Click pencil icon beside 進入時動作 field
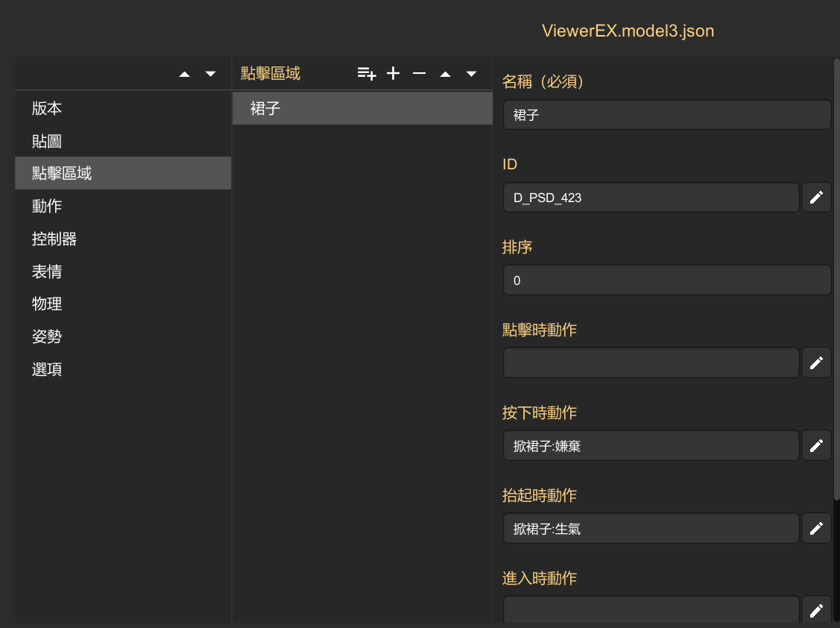This screenshot has height=628, width=840. 816,610
